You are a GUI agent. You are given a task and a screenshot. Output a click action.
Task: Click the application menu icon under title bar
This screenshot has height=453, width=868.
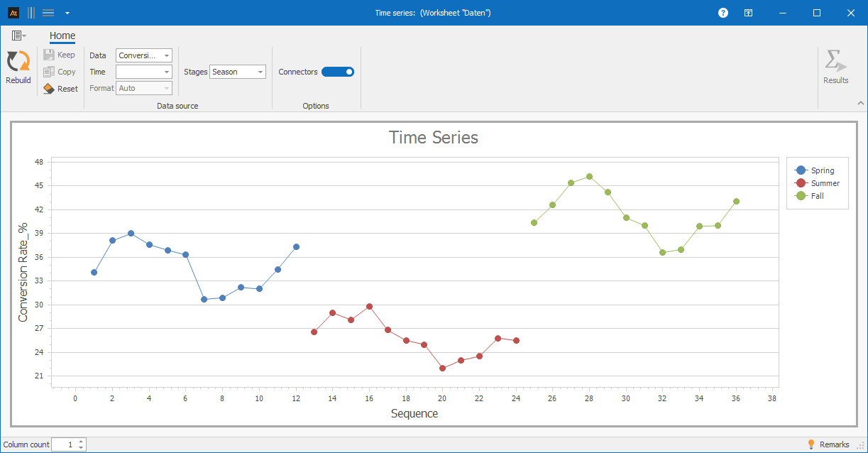[18, 36]
